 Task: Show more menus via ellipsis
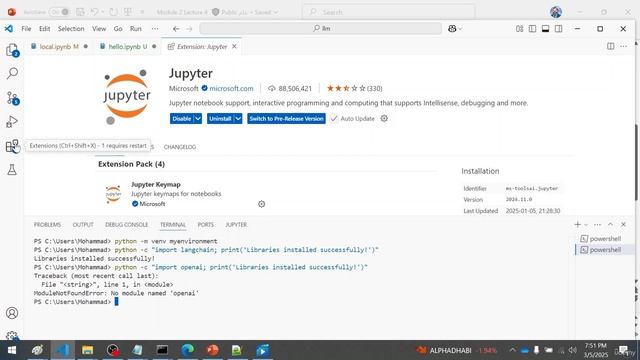155,29
